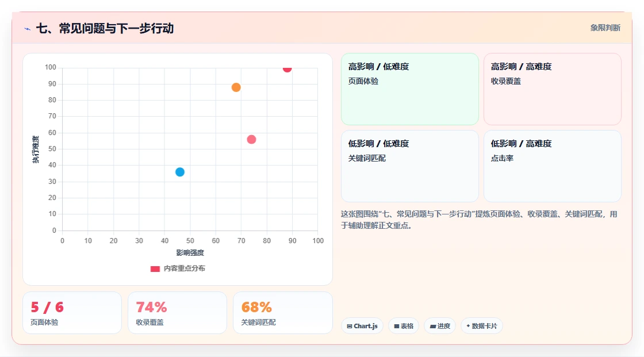Viewport: 644px width, 357px height.
Task: Click the description paragraph starting 这张图围绕
Action: (x=479, y=220)
